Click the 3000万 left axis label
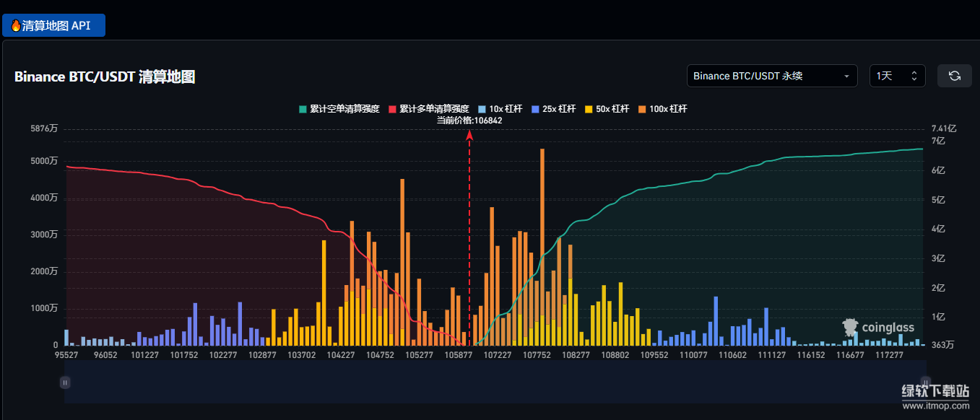Image resolution: width=980 pixels, height=420 pixels. [x=44, y=235]
